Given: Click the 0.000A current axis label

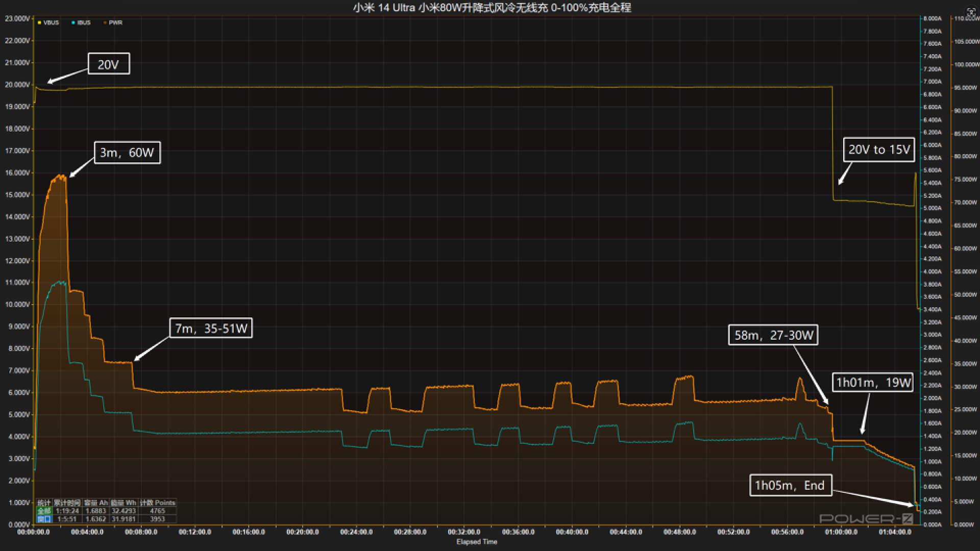Looking at the screenshot, I should (x=932, y=524).
